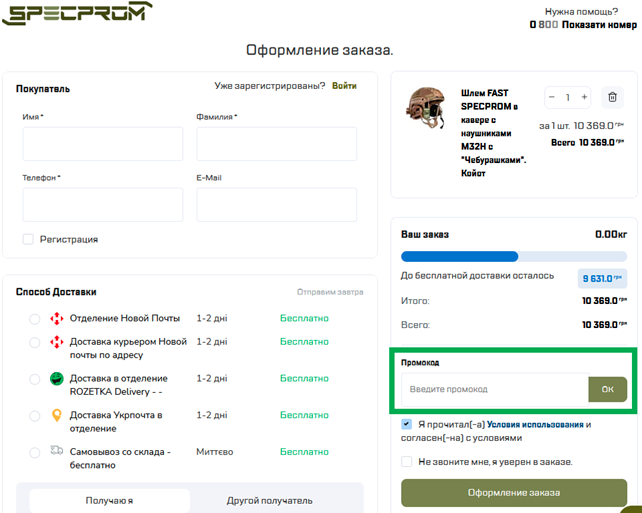Click the ROZETKA Delivery smiley icon

[x=57, y=378]
